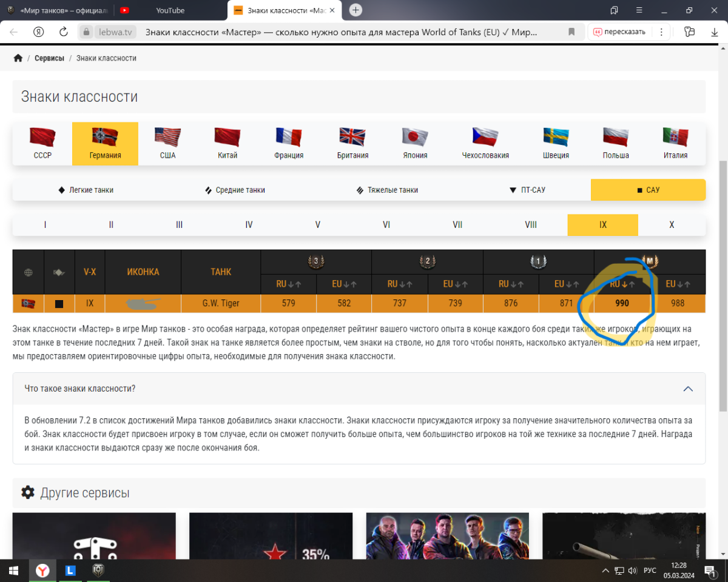Bookmark this page with the address bar icon
Image resolution: width=728 pixels, height=582 pixels.
[571, 32]
